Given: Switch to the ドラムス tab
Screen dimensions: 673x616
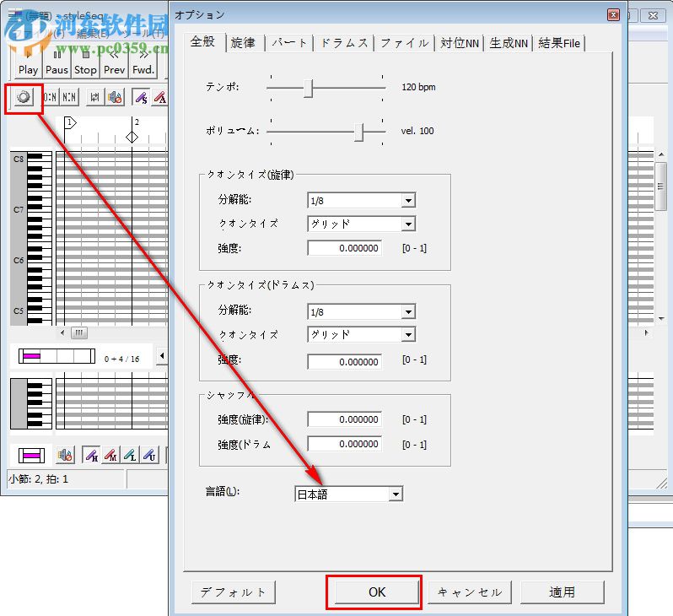Looking at the screenshot, I should pyautogui.click(x=344, y=43).
